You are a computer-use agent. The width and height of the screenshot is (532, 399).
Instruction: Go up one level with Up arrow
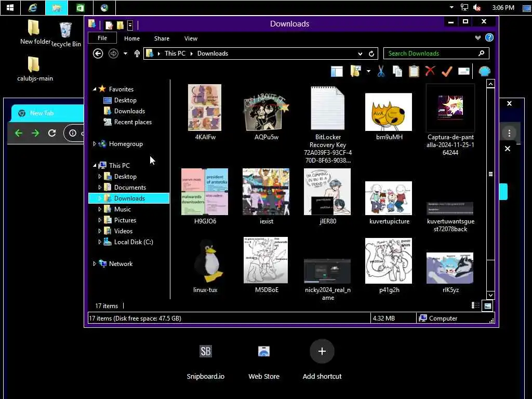click(137, 54)
